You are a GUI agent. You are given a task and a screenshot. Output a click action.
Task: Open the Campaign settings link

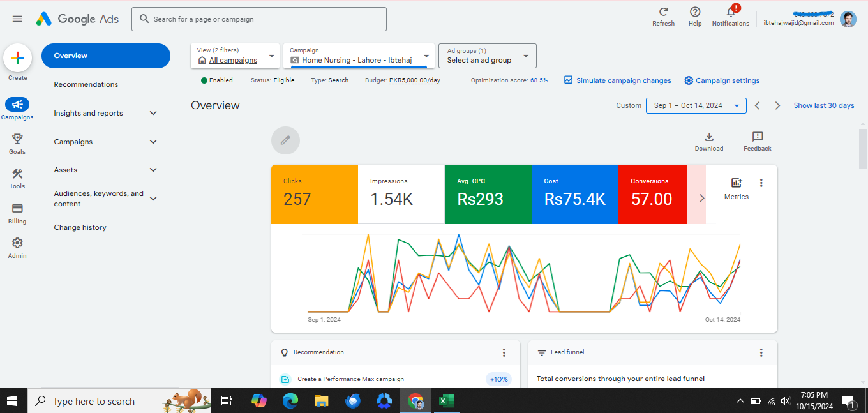pos(722,80)
